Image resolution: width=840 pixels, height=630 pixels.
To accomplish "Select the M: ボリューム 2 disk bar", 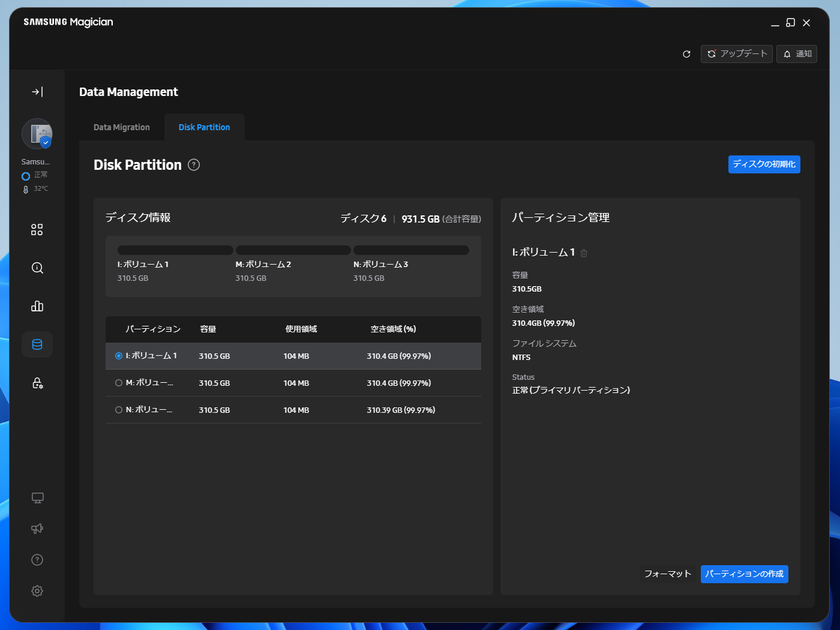I will 293,250.
